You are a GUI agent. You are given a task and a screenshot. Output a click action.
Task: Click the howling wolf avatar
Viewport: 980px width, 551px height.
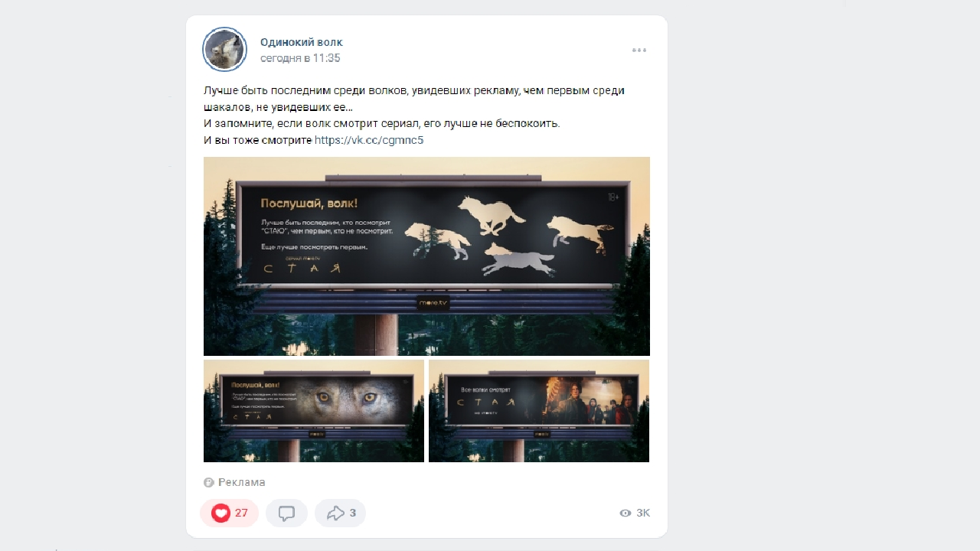point(224,50)
